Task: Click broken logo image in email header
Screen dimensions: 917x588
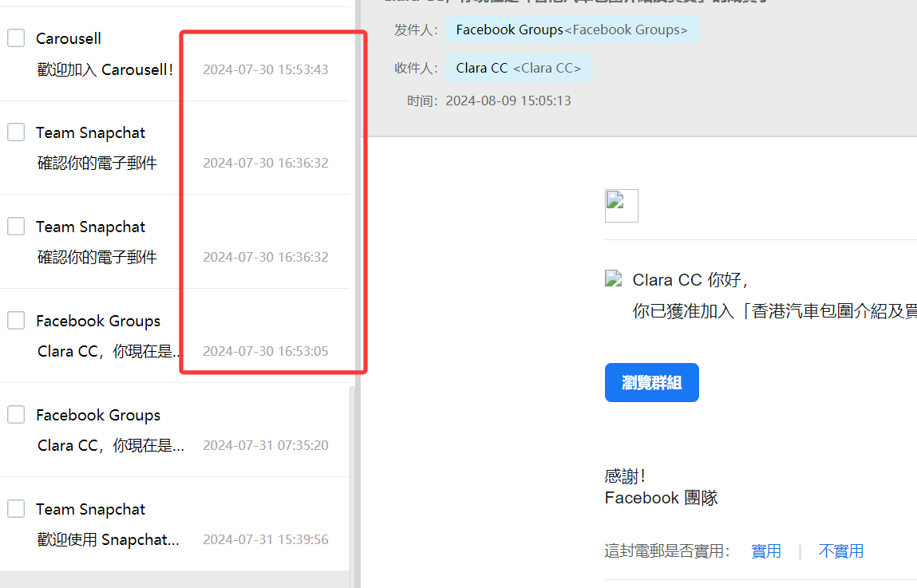Action: (621, 206)
